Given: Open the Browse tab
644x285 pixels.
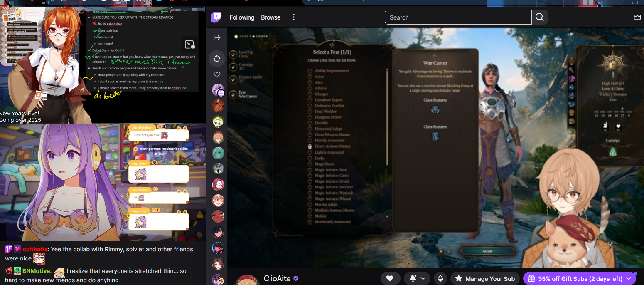Looking at the screenshot, I should point(270,17).
